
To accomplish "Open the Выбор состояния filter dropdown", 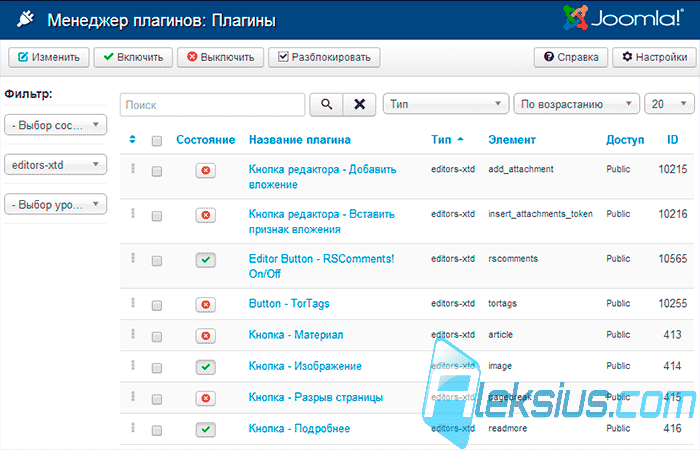I will (55, 125).
